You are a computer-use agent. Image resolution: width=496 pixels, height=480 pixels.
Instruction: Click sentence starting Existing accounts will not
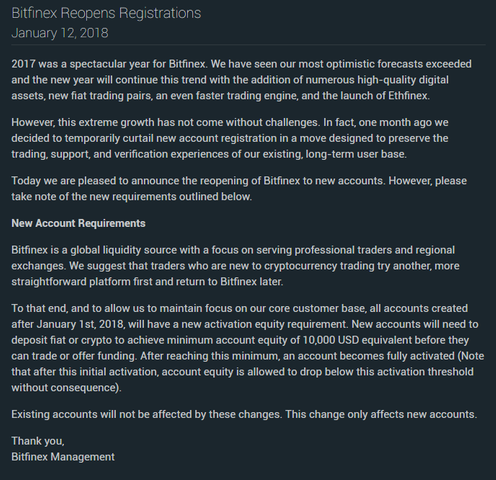tap(244, 414)
